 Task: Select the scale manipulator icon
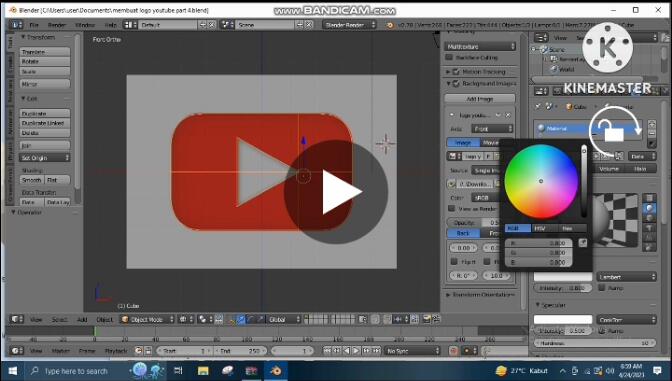(260, 319)
